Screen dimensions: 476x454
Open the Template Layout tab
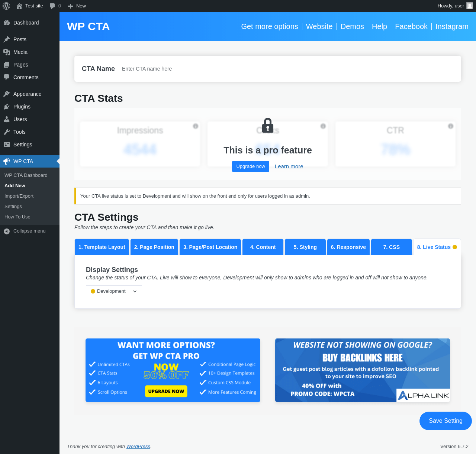click(x=102, y=247)
